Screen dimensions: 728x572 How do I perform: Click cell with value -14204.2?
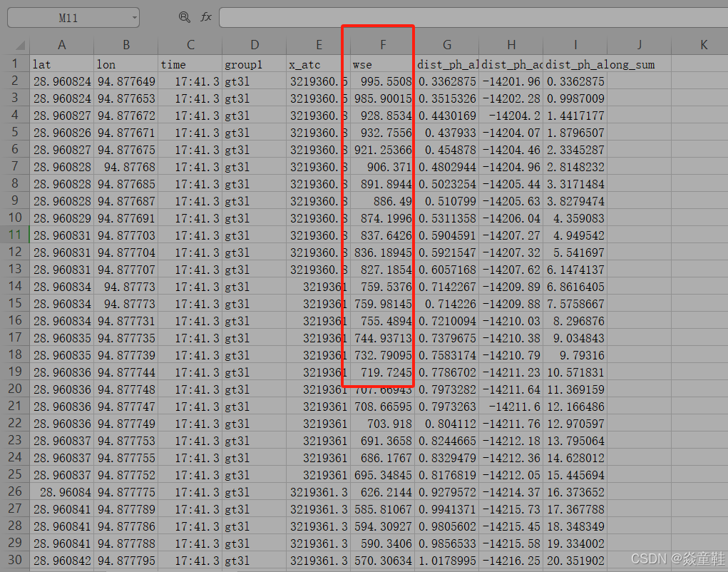point(511,116)
